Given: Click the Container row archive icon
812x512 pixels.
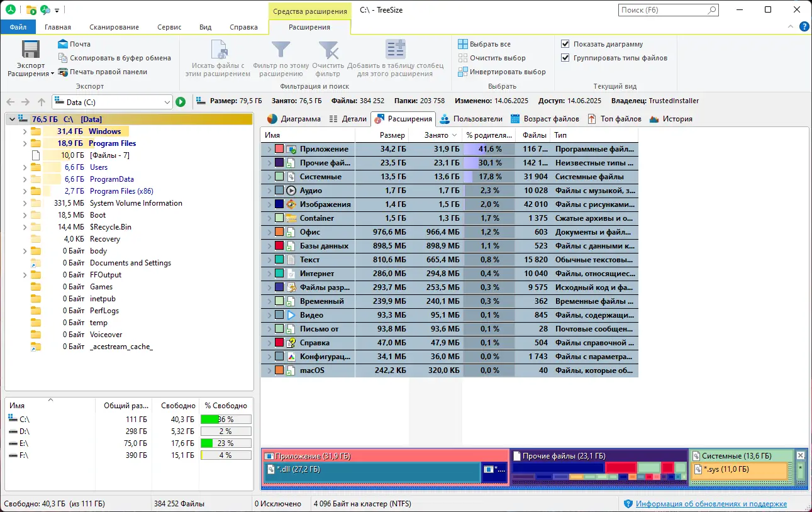Looking at the screenshot, I should coord(291,218).
